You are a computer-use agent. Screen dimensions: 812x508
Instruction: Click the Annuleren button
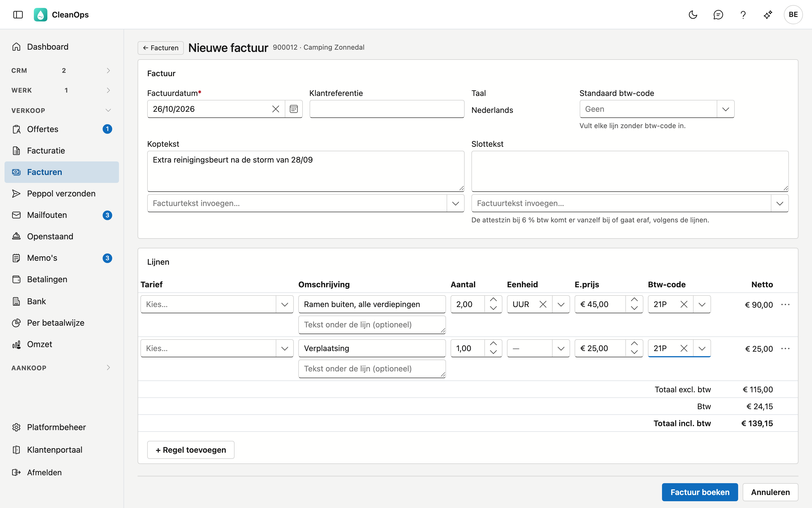[x=770, y=492]
